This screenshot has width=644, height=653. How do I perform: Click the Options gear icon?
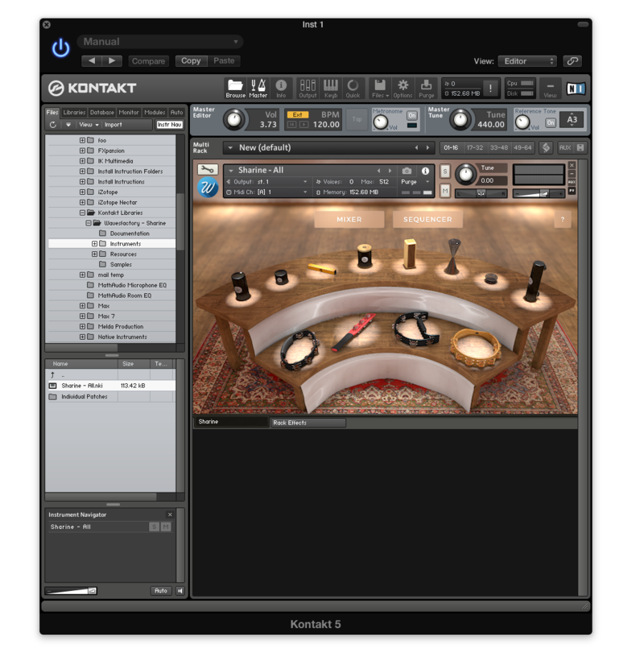pyautogui.click(x=402, y=85)
